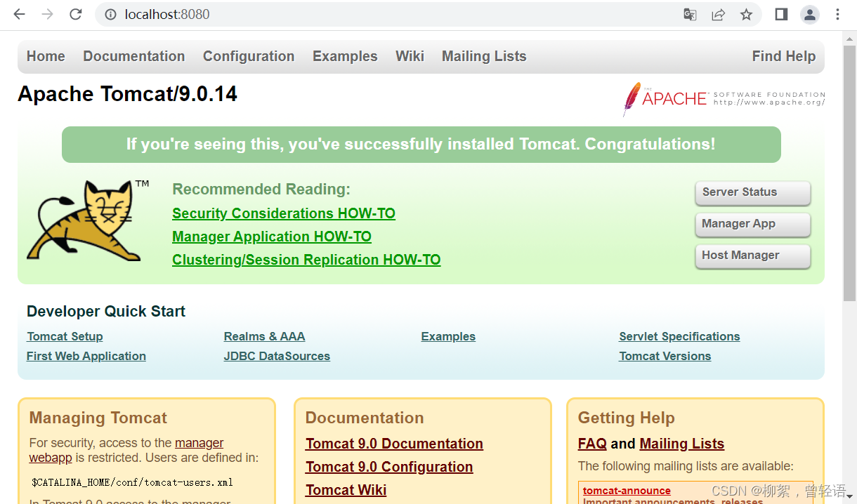Open the Mailing Lists navigation item
857x504 pixels.
coord(484,56)
